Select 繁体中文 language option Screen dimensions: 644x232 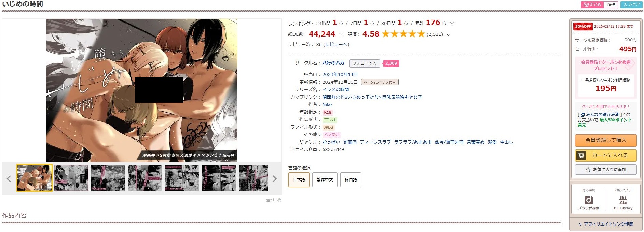tap(325, 180)
